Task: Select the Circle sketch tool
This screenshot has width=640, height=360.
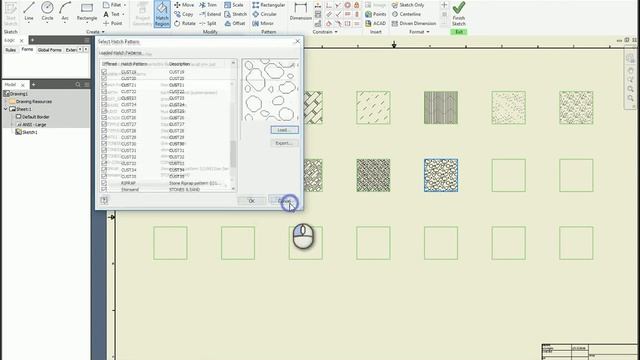Action: coord(47,11)
